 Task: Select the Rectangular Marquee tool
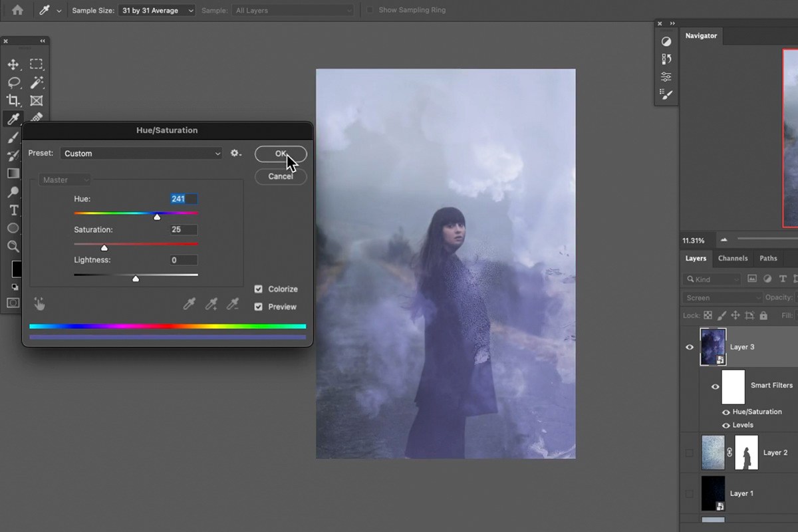pyautogui.click(x=37, y=65)
